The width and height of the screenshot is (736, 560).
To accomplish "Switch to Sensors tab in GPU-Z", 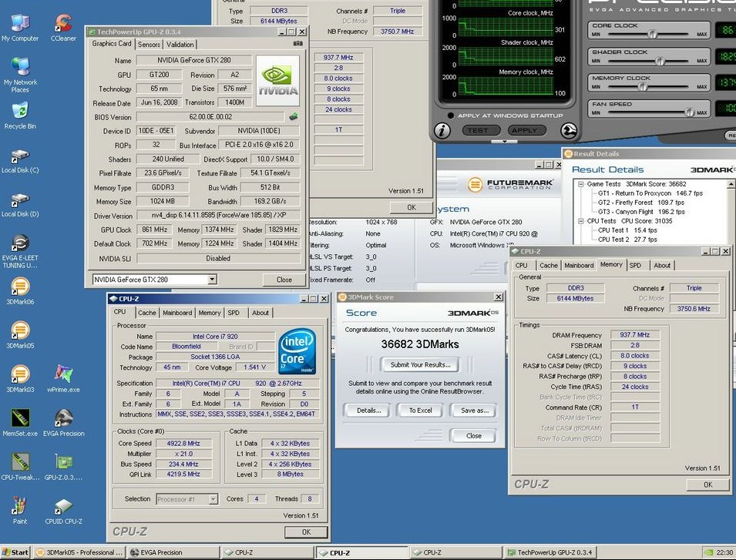I will tap(149, 44).
